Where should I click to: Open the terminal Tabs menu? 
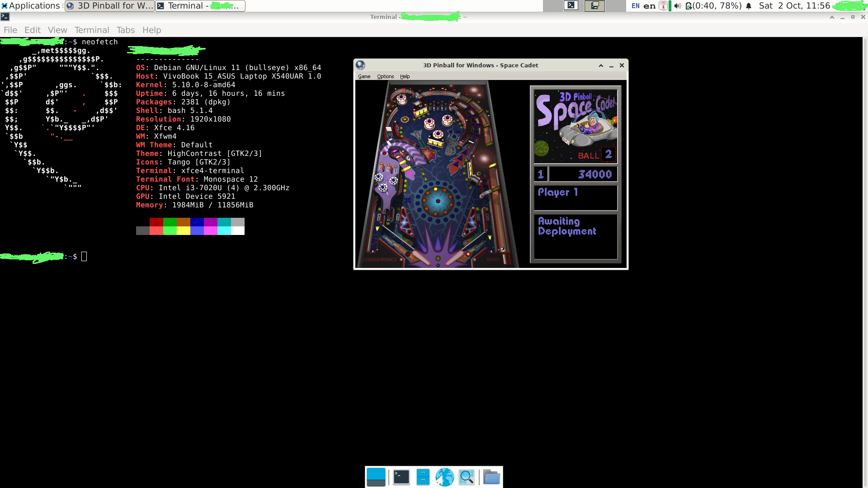click(x=126, y=30)
